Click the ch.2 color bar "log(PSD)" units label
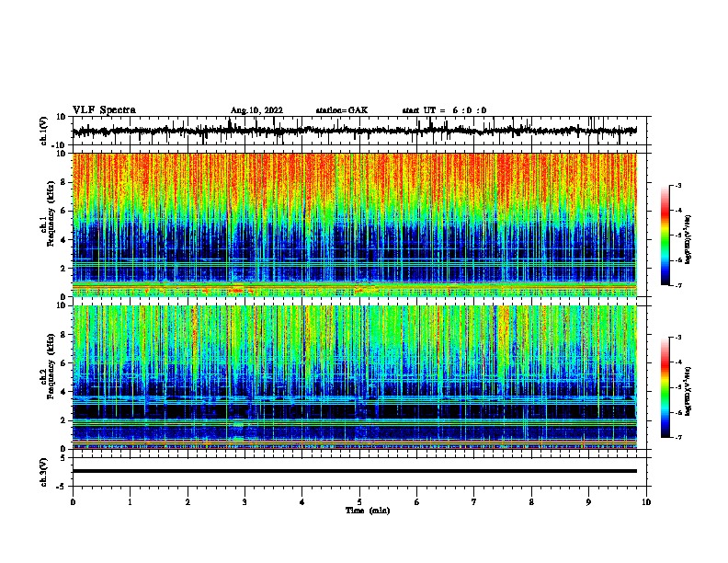Image resolution: width=728 pixels, height=563 pixels. pyautogui.click(x=688, y=391)
